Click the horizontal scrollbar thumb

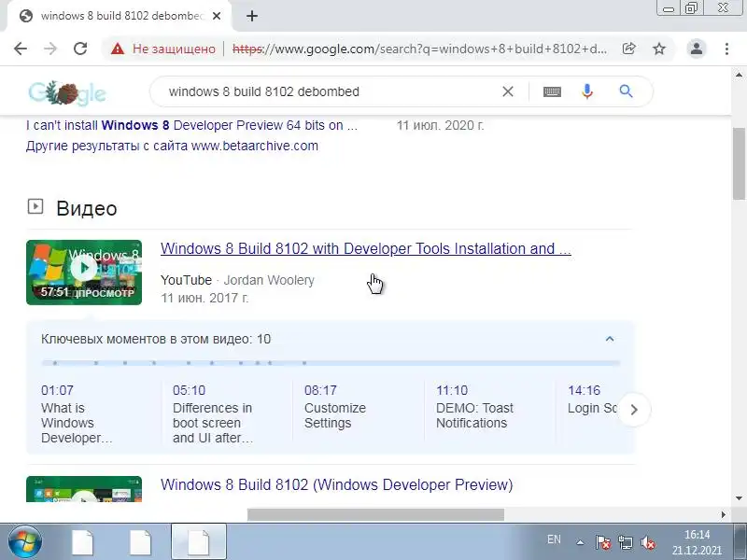(375, 514)
